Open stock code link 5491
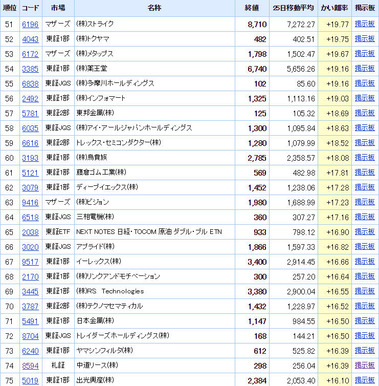This screenshot has width=379, height=386. click(30, 321)
